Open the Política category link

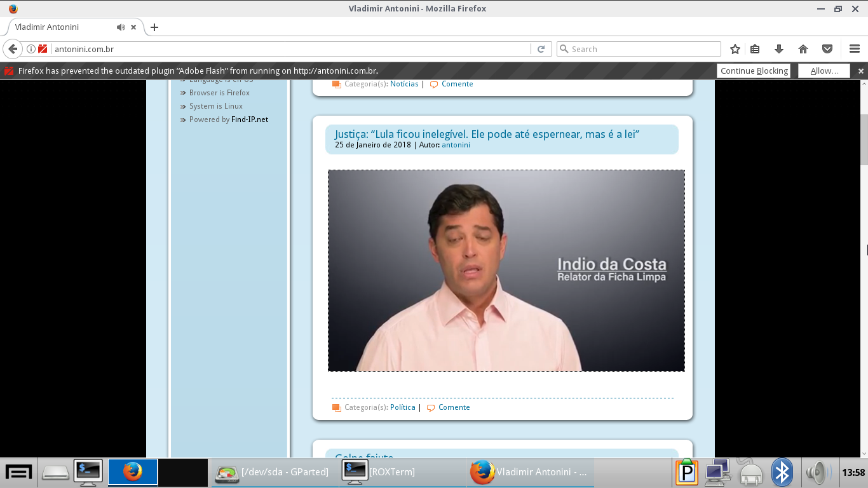[403, 407]
